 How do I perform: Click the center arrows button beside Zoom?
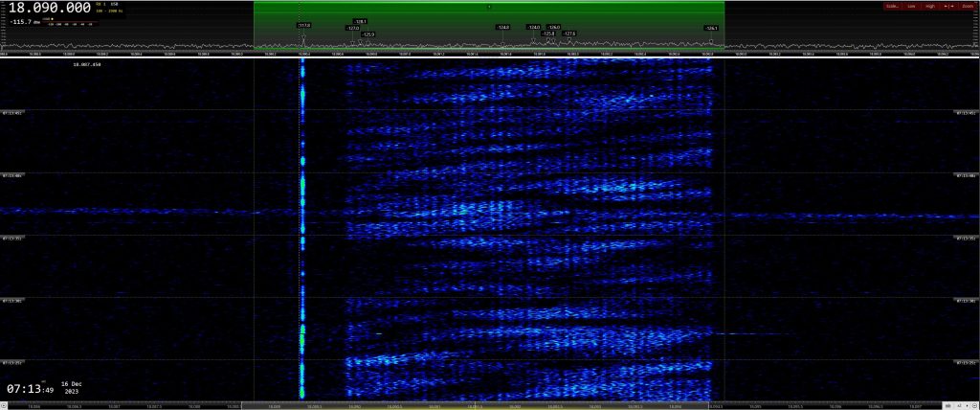coord(948,7)
